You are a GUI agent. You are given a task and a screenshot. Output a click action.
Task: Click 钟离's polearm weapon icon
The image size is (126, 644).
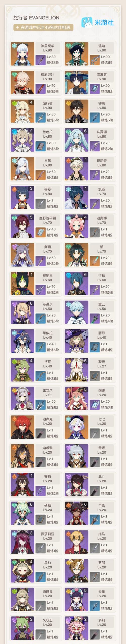pyautogui.click(x=94, y=117)
